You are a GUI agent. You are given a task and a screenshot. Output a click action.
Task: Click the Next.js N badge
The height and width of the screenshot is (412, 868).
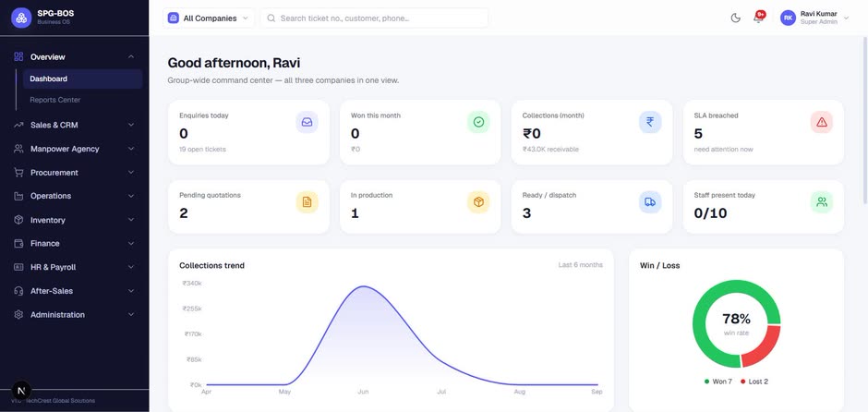(21, 391)
